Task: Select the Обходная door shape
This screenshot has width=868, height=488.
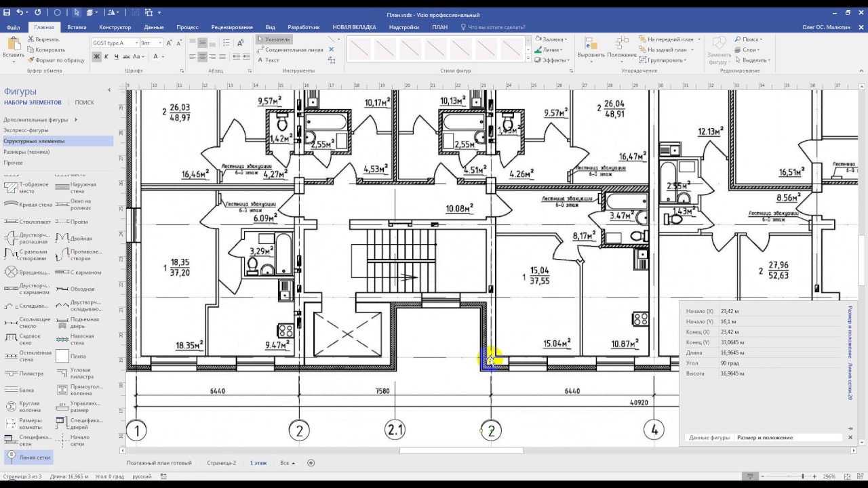Action: coord(75,289)
